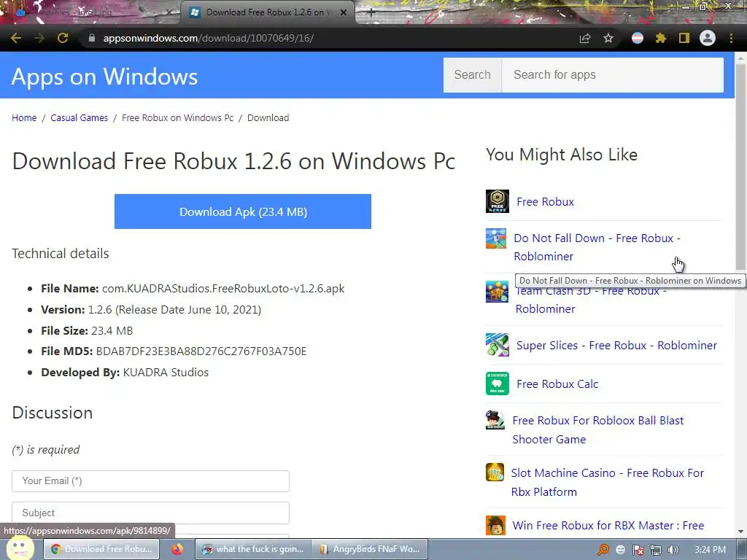The width and height of the screenshot is (747, 560).
Task: Click the Release Date June 10, 2021 text
Action: coord(188,309)
